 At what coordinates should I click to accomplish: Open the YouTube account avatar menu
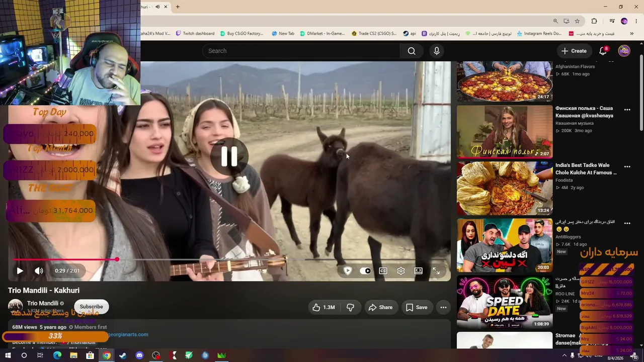click(x=624, y=51)
